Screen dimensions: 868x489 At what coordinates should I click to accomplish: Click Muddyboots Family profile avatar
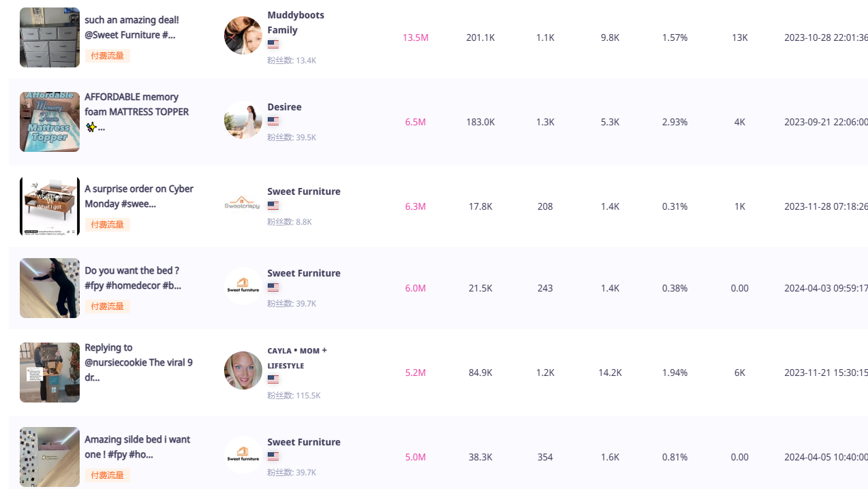tap(243, 35)
